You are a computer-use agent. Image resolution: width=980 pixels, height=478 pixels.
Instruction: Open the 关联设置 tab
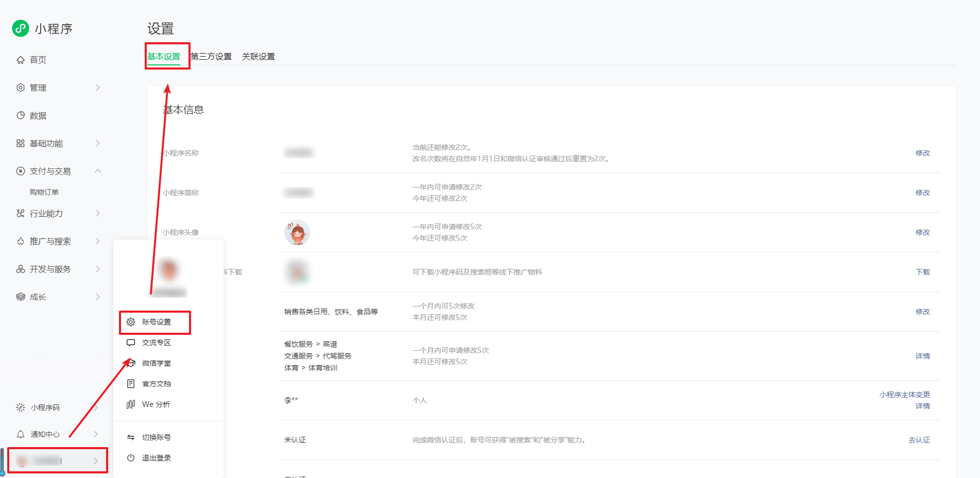259,57
